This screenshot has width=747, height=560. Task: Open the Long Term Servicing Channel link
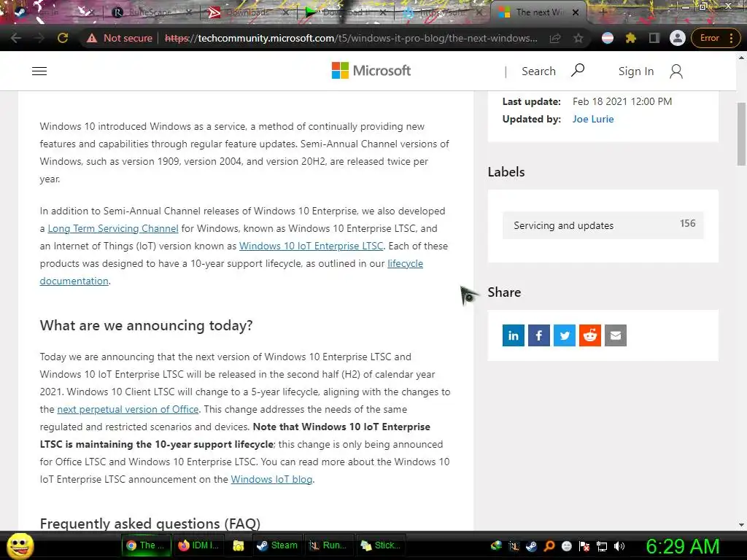pyautogui.click(x=113, y=228)
